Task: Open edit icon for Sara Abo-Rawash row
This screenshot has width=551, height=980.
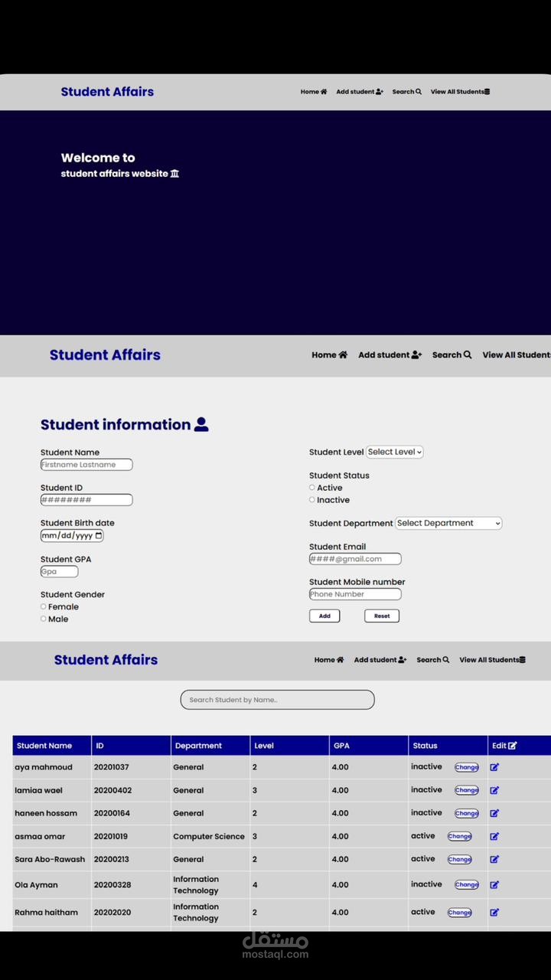Action: pos(494,860)
